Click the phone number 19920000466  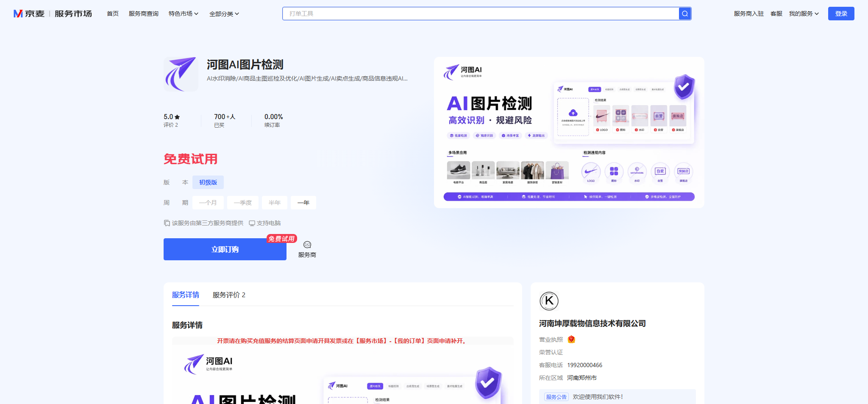point(585,365)
